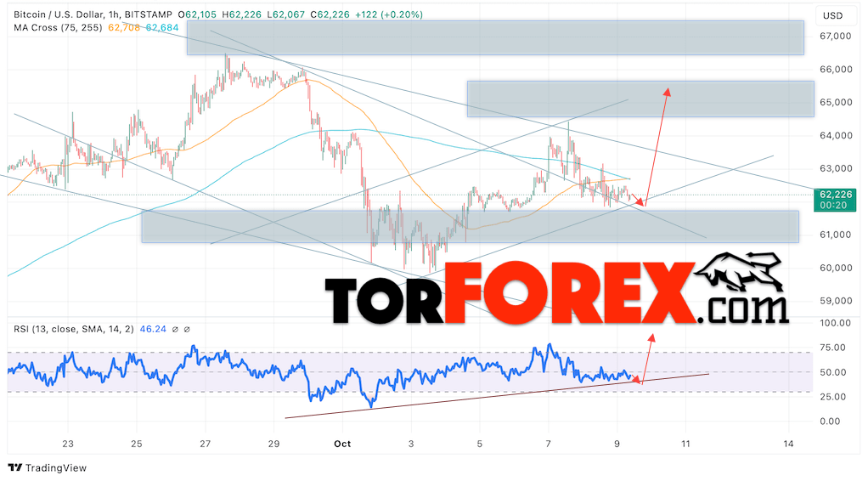Click the 27 date label on the time axis

pos(206,444)
